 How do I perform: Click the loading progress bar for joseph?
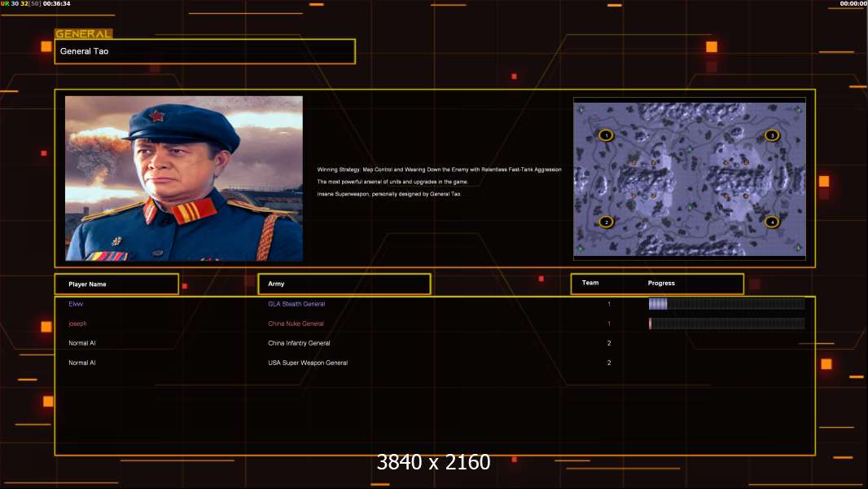pyautogui.click(x=726, y=324)
